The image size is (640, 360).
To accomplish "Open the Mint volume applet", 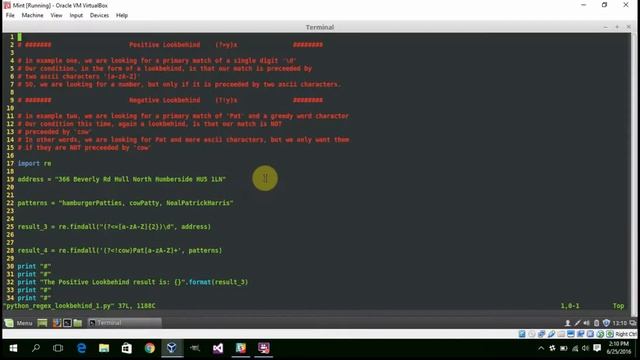I will pyautogui.click(x=587, y=323).
